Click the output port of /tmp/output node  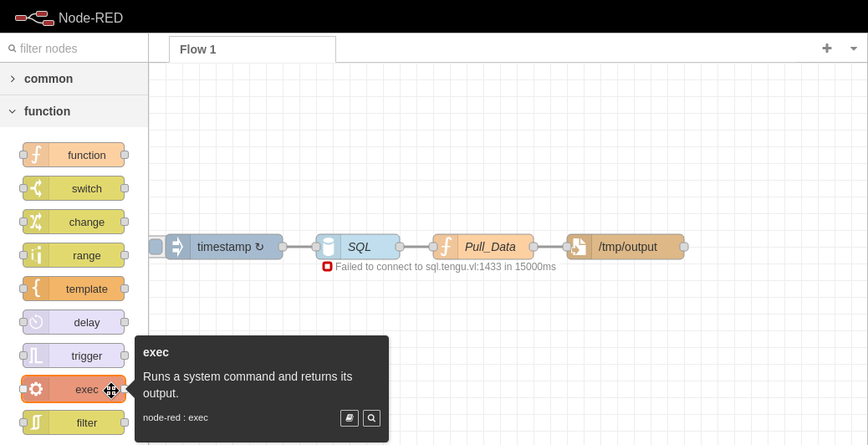pyautogui.click(x=684, y=247)
